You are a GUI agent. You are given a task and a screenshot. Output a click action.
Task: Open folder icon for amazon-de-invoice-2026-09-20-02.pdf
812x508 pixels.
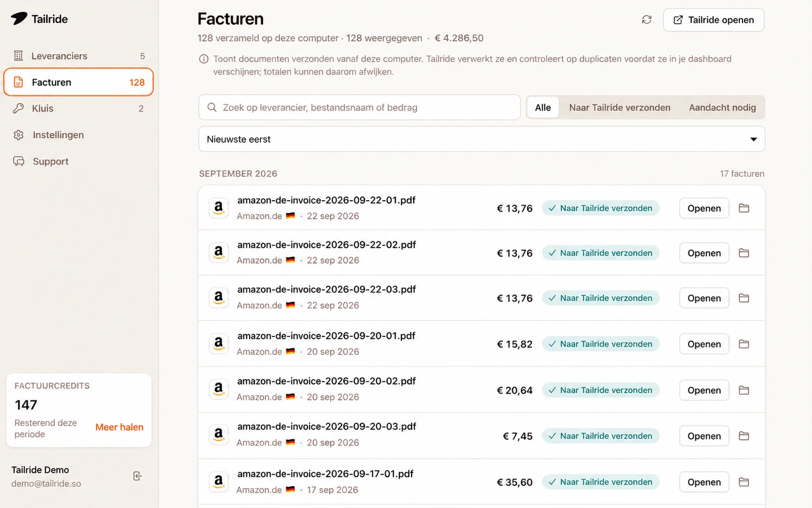pyautogui.click(x=744, y=390)
